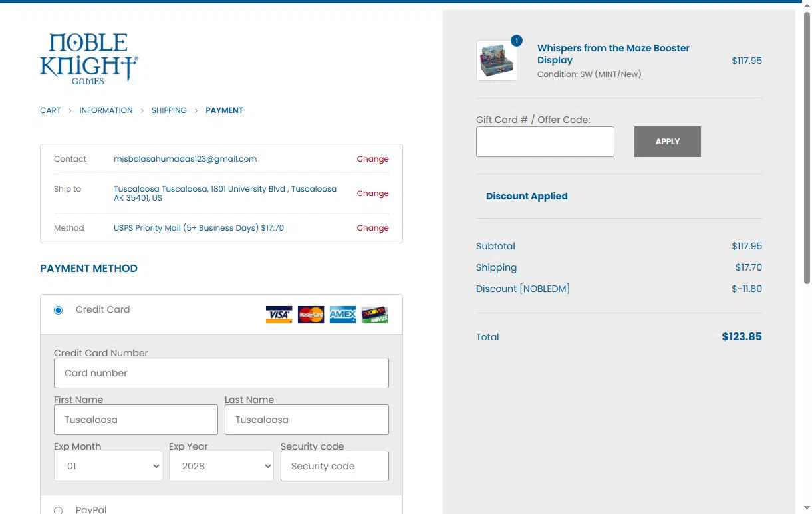The width and height of the screenshot is (812, 514).
Task: Open the Exp Year dropdown
Action: 221,466
